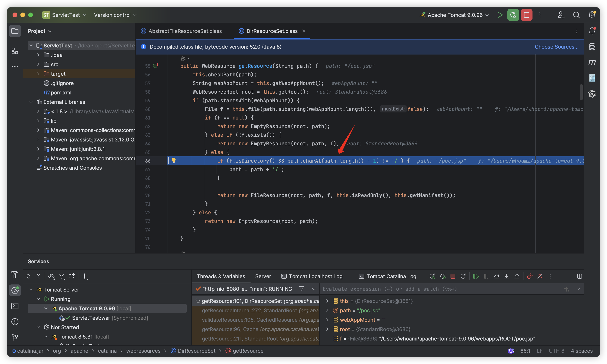Toggle the Services tool window button
This screenshot has width=607, height=364.
click(15, 290)
